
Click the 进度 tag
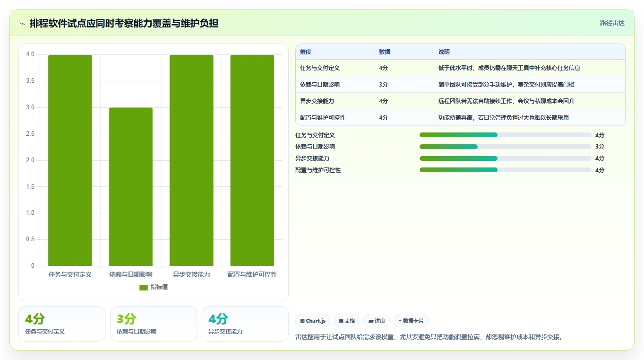377,321
